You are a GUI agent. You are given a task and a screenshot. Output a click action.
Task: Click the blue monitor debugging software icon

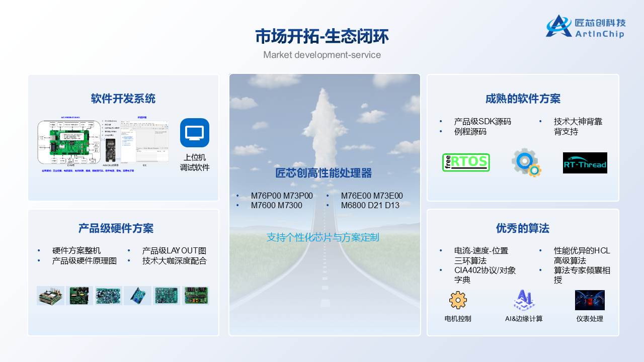(x=195, y=133)
